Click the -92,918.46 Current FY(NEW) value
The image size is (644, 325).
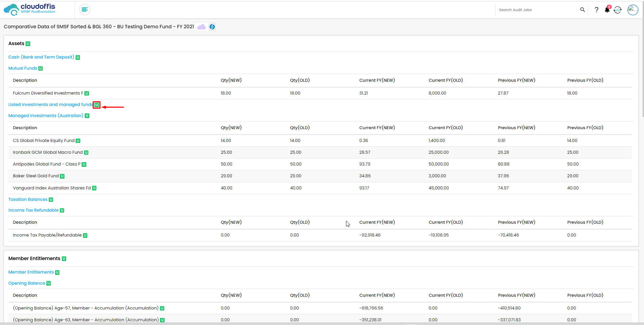(370, 235)
